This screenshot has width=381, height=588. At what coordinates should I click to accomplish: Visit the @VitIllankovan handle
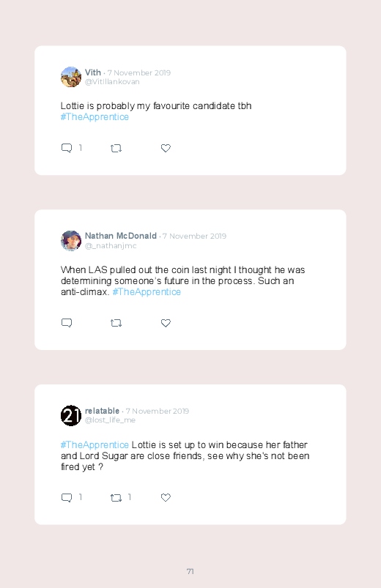[x=112, y=82]
